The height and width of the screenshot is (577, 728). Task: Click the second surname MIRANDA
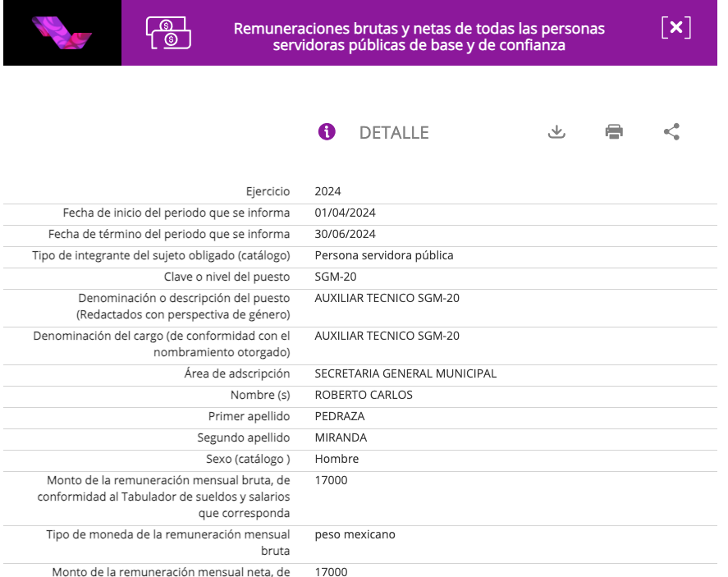[341, 437]
